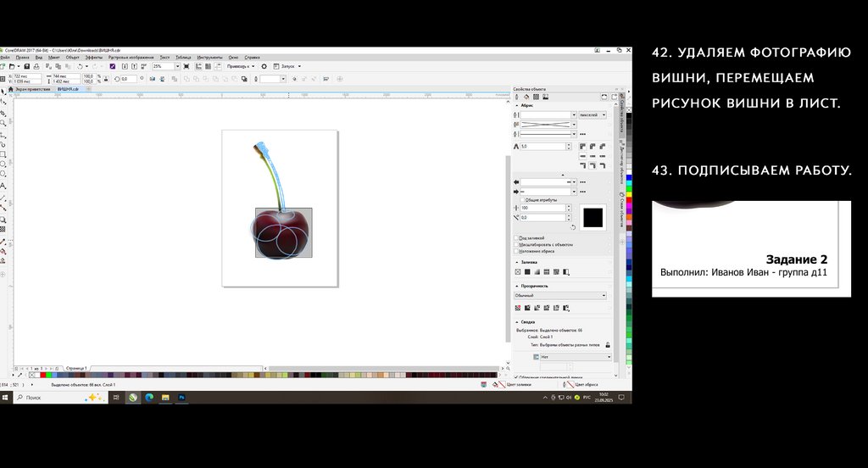This screenshot has width=868, height=468.
Task: Collapse the Абрис section
Action: (517, 105)
